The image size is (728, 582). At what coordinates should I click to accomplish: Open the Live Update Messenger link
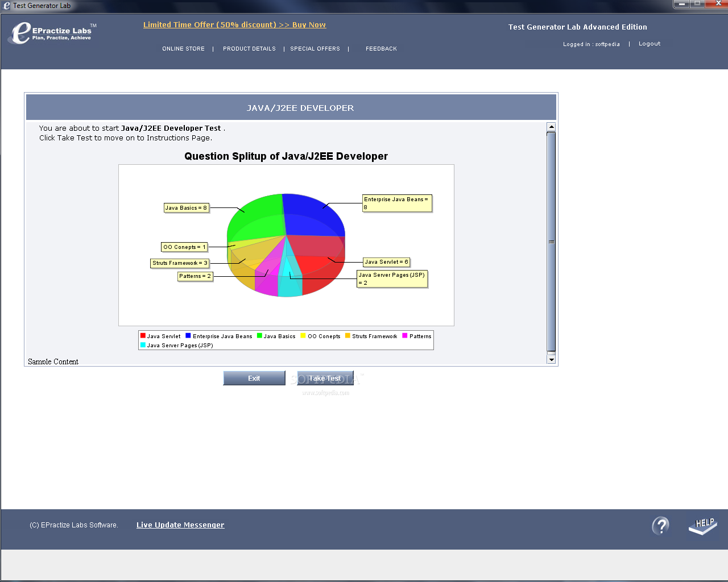tap(180, 525)
